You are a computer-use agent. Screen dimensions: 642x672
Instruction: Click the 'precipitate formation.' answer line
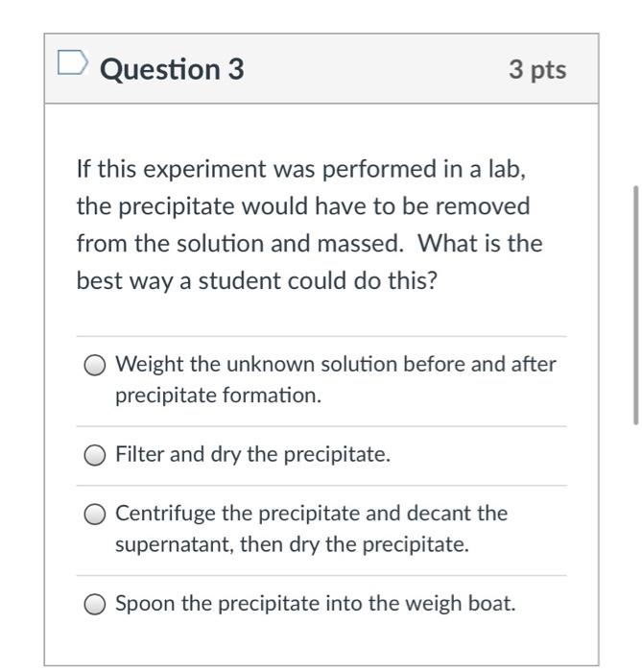click(x=219, y=396)
